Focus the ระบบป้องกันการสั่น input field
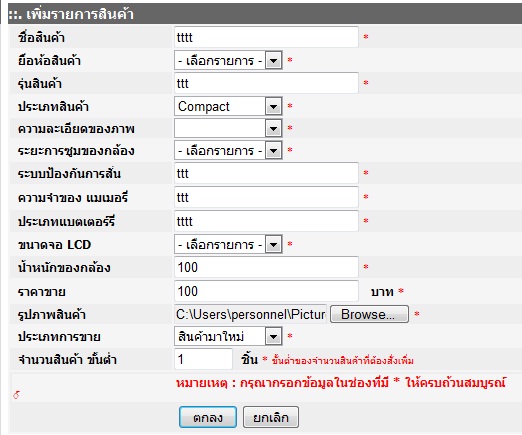 [x=266, y=173]
